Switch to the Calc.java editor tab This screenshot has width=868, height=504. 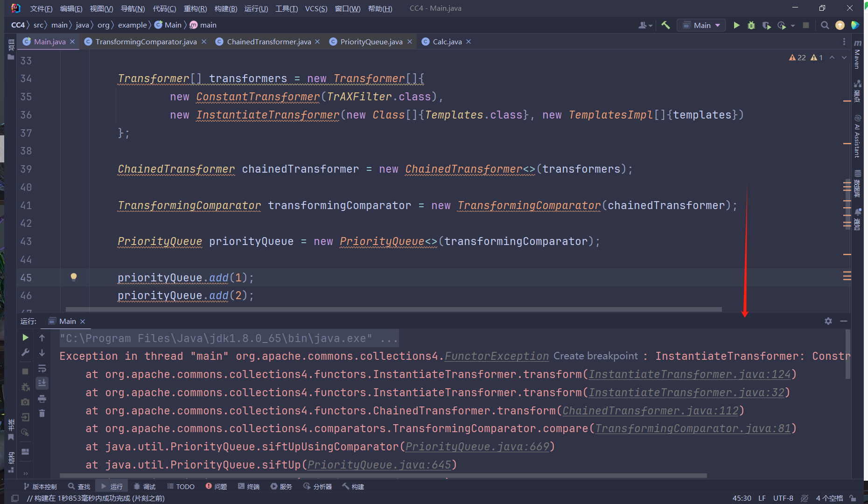point(445,42)
